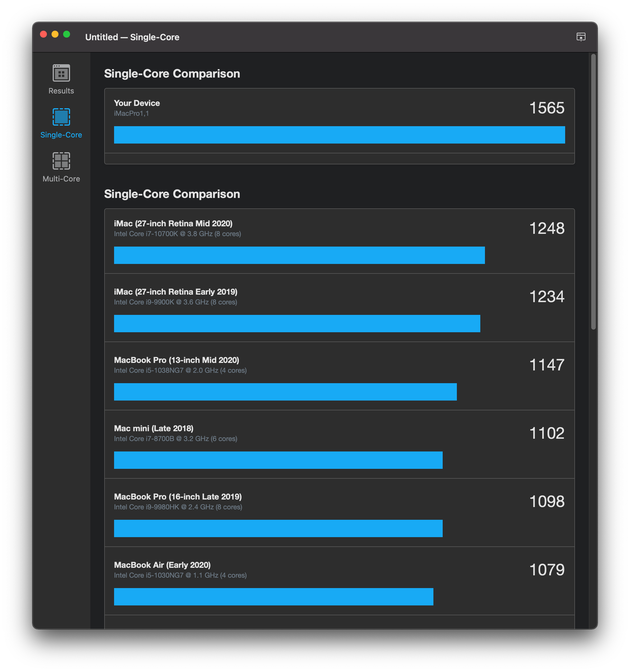Select the Single-Core chip icon

click(61, 117)
